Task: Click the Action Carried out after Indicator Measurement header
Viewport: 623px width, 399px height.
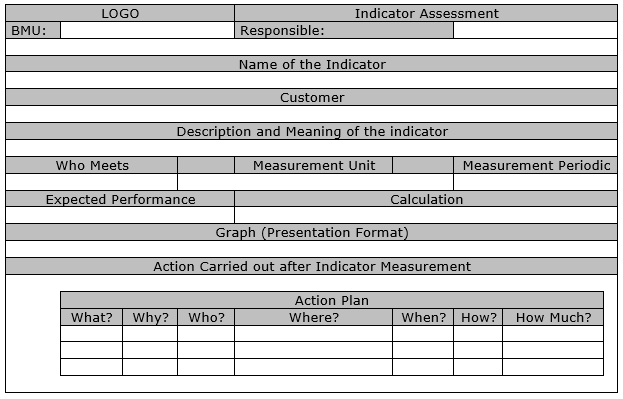Action: click(x=312, y=266)
